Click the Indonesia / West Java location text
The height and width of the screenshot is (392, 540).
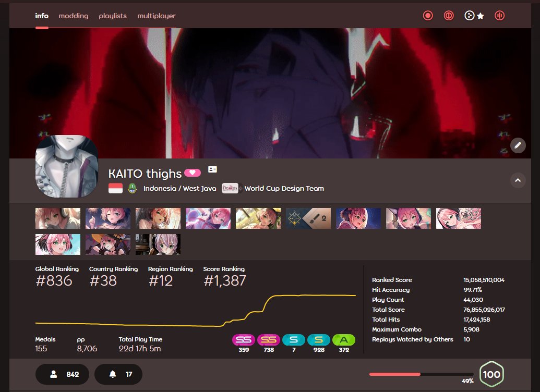point(180,188)
